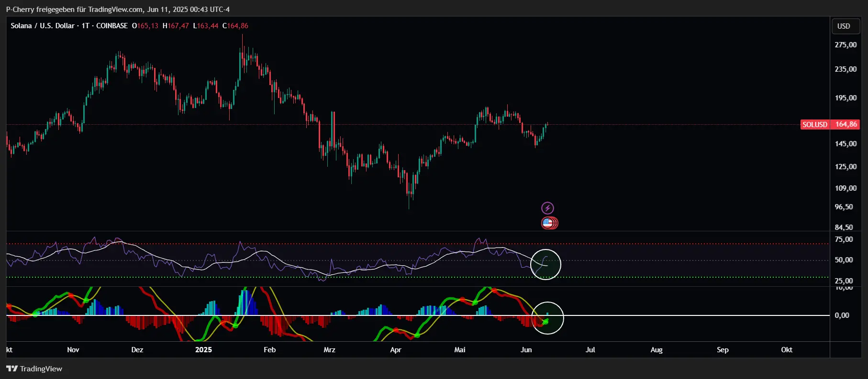This screenshot has width=868, height=379.
Task: Click the 275,00 price axis label
Action: [x=846, y=45]
